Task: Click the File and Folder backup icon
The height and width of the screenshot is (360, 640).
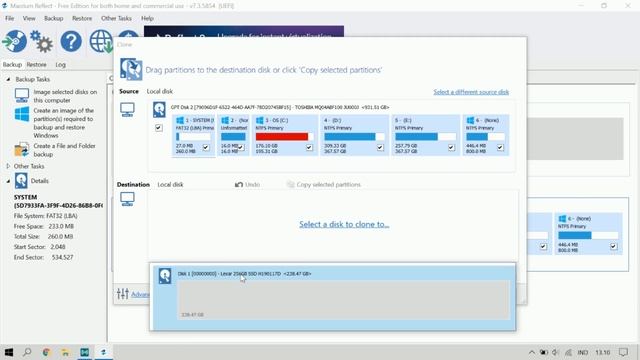Action: pos(22,150)
